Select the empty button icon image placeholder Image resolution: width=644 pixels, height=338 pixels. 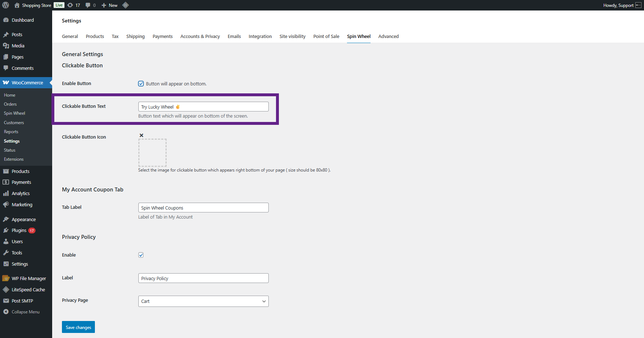152,153
